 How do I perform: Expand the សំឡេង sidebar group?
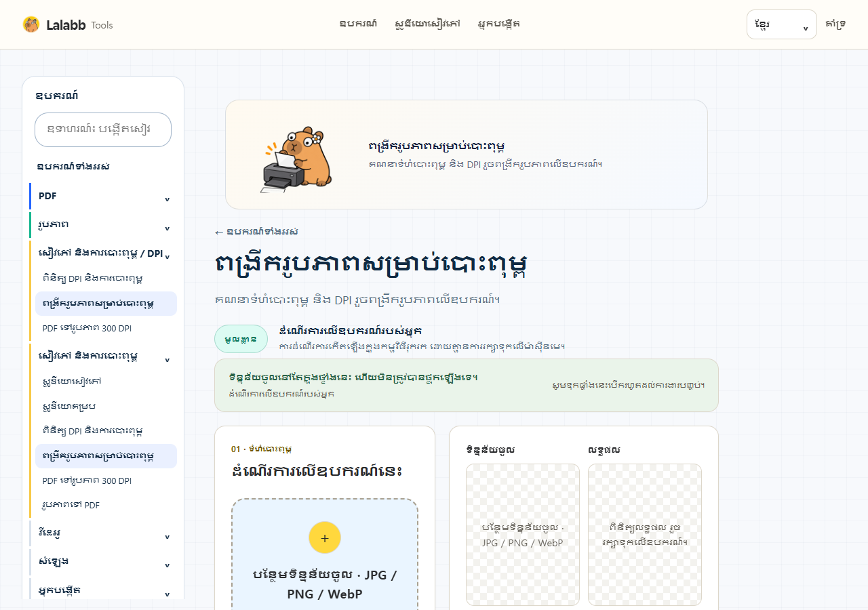pyautogui.click(x=102, y=562)
